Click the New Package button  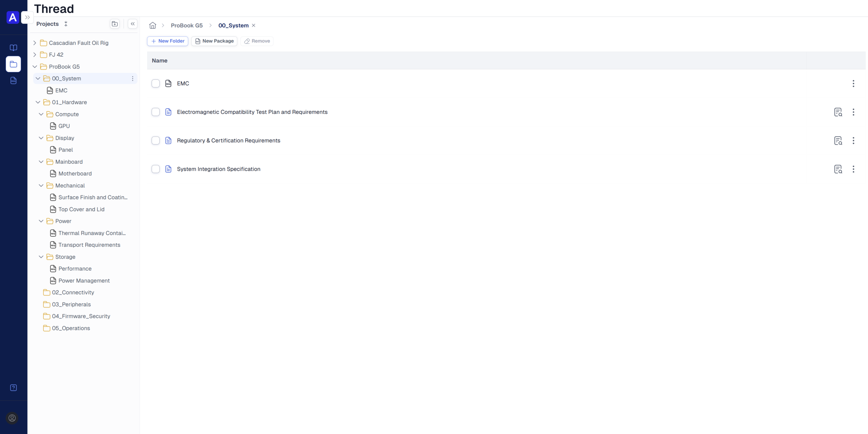214,41
